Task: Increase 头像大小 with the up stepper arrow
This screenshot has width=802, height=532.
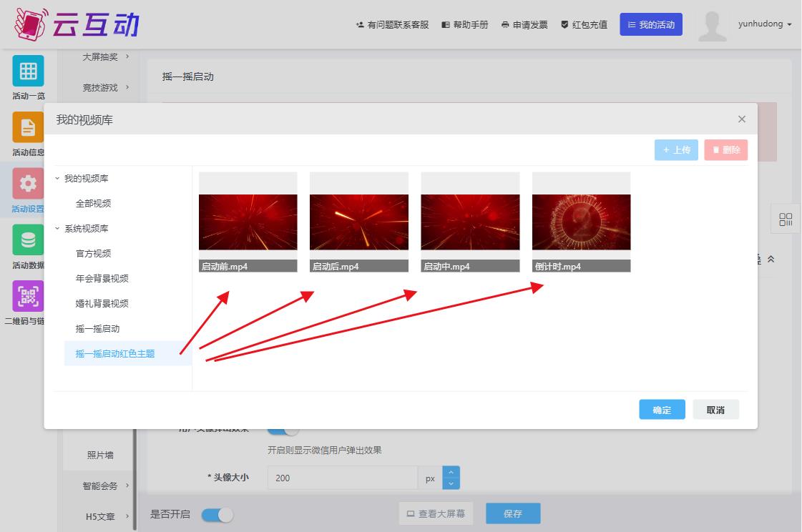Action: click(451, 472)
